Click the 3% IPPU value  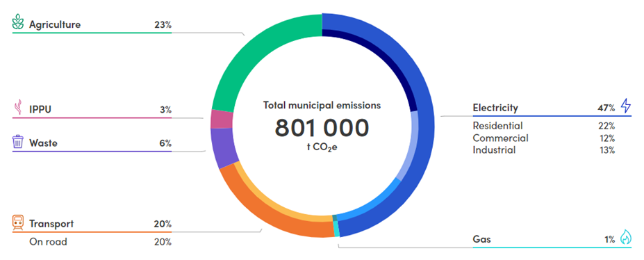tap(165, 110)
